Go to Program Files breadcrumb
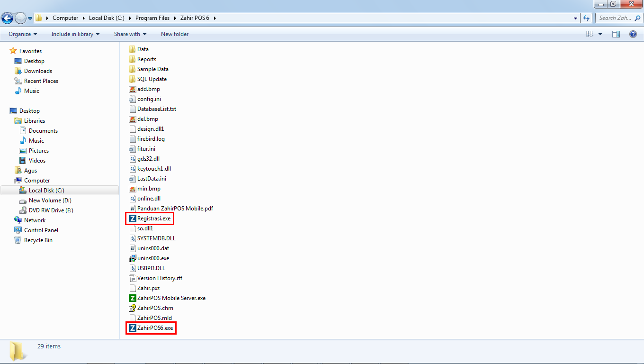Image resolution: width=644 pixels, height=364 pixels. pos(152,18)
